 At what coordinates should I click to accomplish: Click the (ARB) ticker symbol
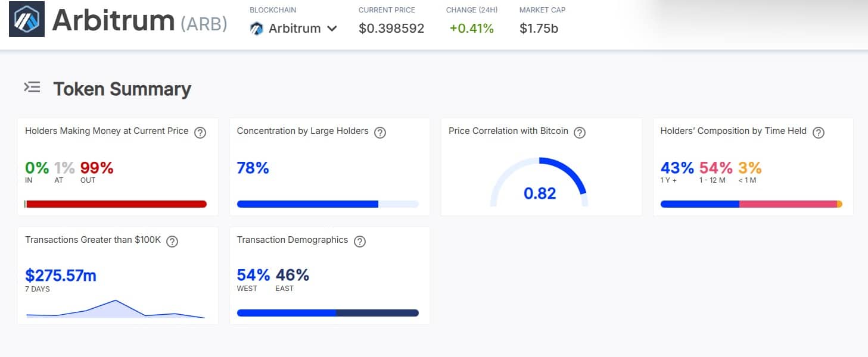coord(204,23)
